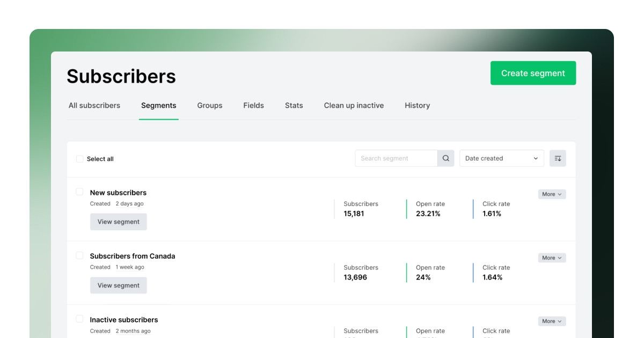Expand More menu for Inactive subscribers
This screenshot has width=644, height=338.
(x=552, y=321)
